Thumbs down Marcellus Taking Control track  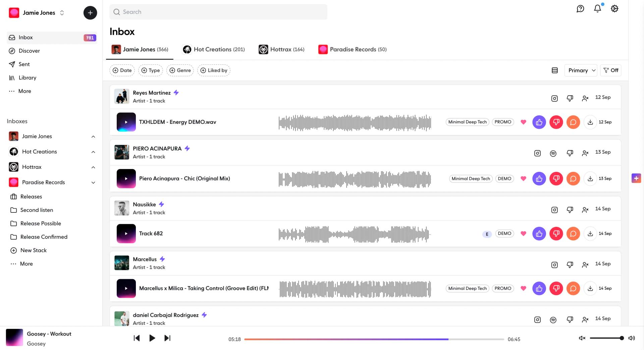coord(556,289)
